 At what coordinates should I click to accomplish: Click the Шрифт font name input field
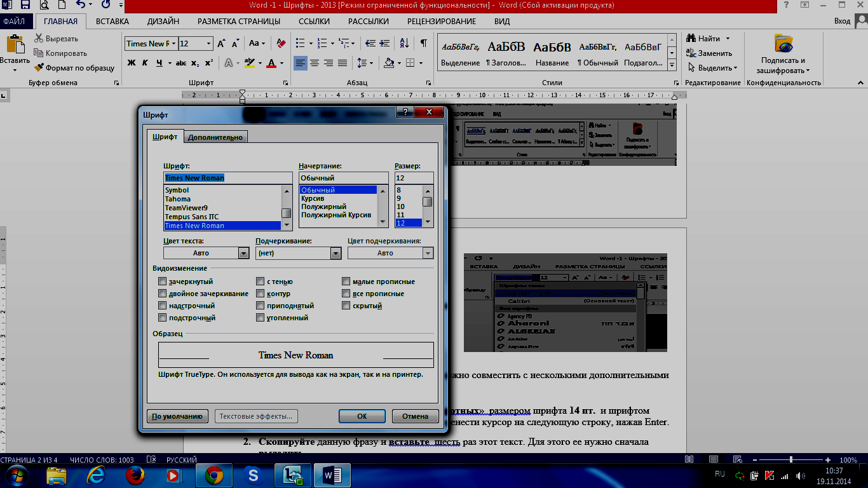[x=227, y=178]
